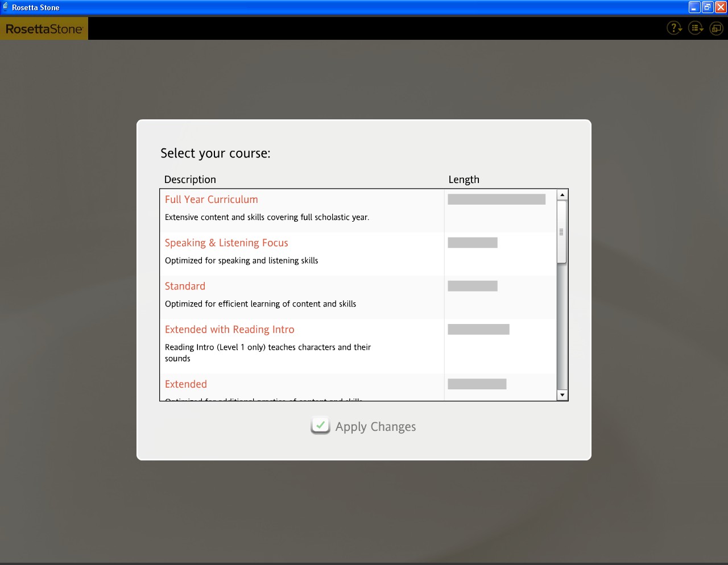
Task: Select Extended with Reading Intro course
Action: tap(230, 329)
